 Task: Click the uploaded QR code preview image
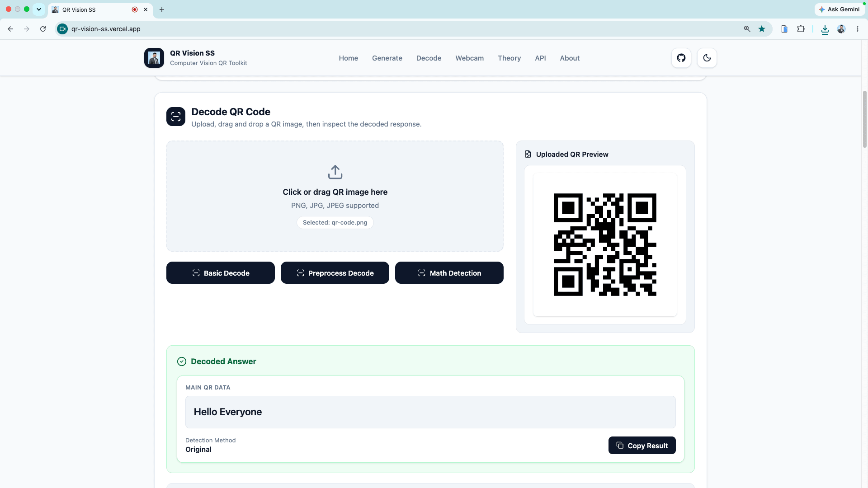tap(605, 244)
